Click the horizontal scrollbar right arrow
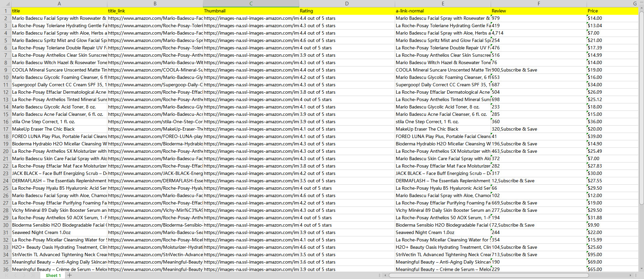644x279 pixels. (631, 275)
